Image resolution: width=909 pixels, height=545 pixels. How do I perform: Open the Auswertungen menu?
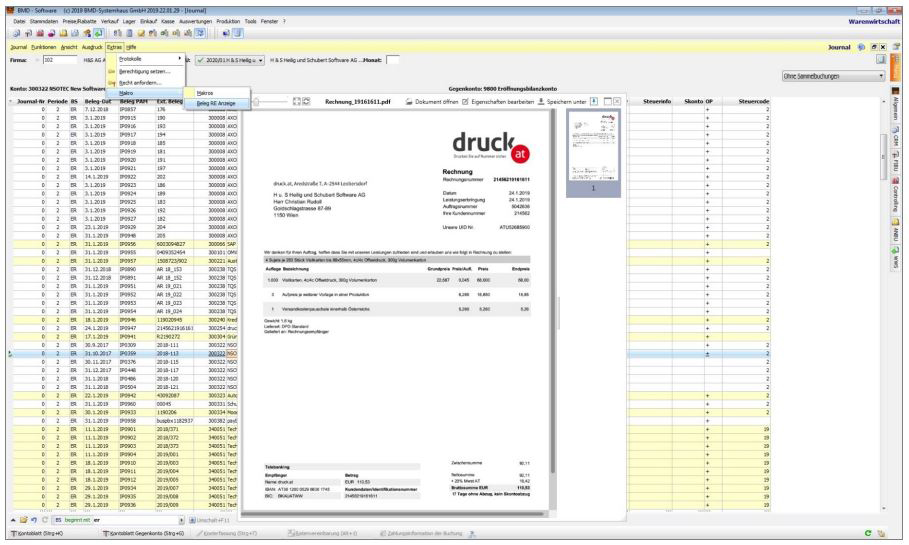[195, 21]
